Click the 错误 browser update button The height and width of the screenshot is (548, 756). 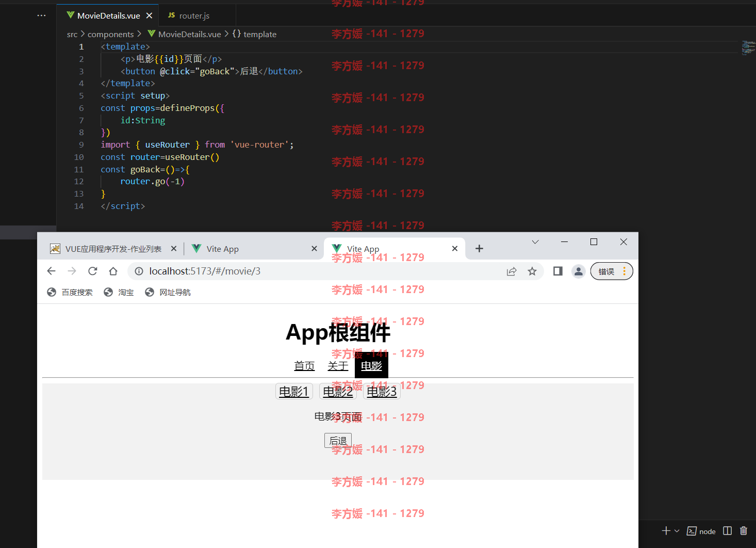coord(612,271)
